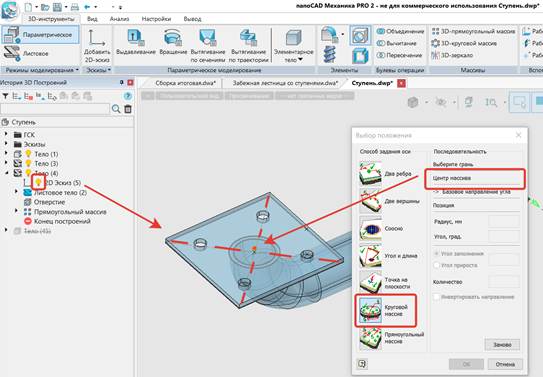Expand the Прямоугольный массив node
Screen dimensions: 543x377
pos(16,211)
